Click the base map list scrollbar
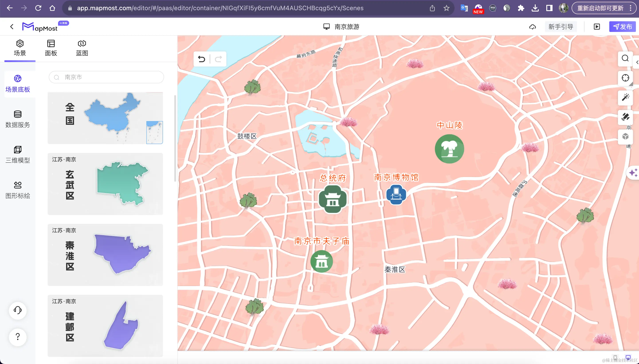 pos(175,138)
